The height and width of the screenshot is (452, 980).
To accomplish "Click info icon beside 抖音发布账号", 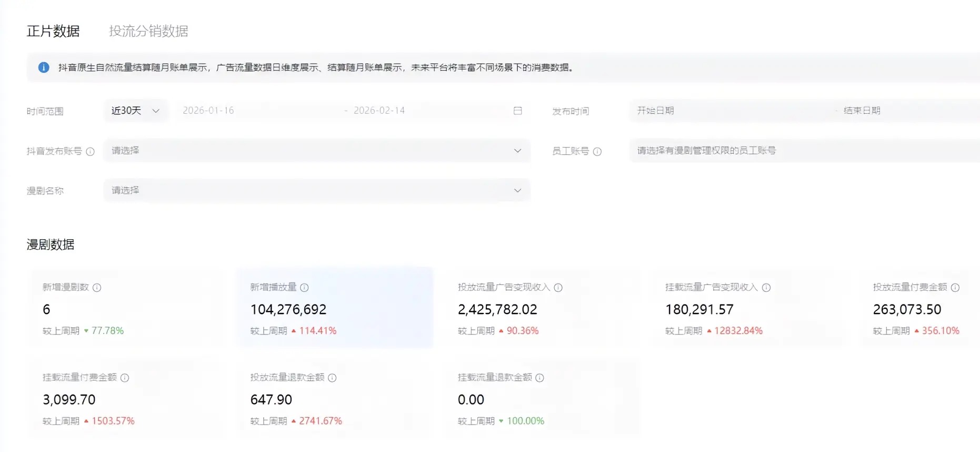I will click(91, 152).
